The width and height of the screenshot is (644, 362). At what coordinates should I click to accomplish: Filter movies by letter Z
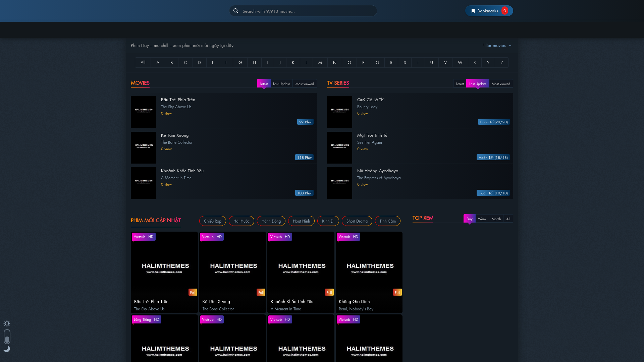coord(502,63)
